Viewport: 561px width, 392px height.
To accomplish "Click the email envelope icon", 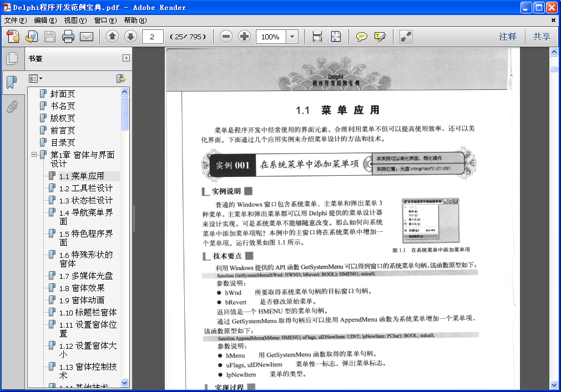I will (x=87, y=37).
